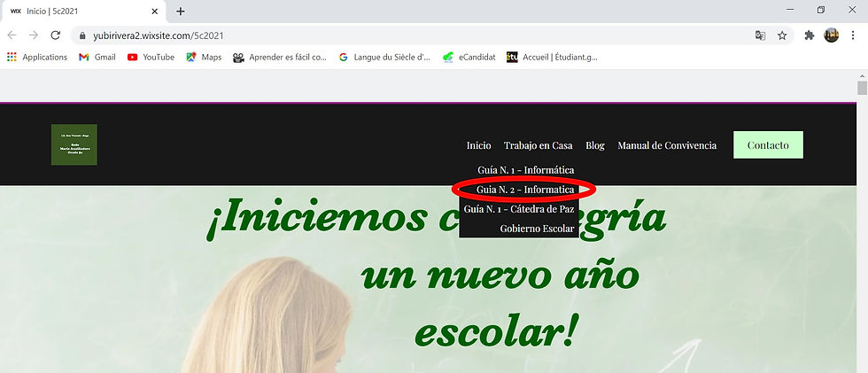The image size is (868, 373).
Task: Open the Applications bookmarks shortcut
Action: coord(37,57)
